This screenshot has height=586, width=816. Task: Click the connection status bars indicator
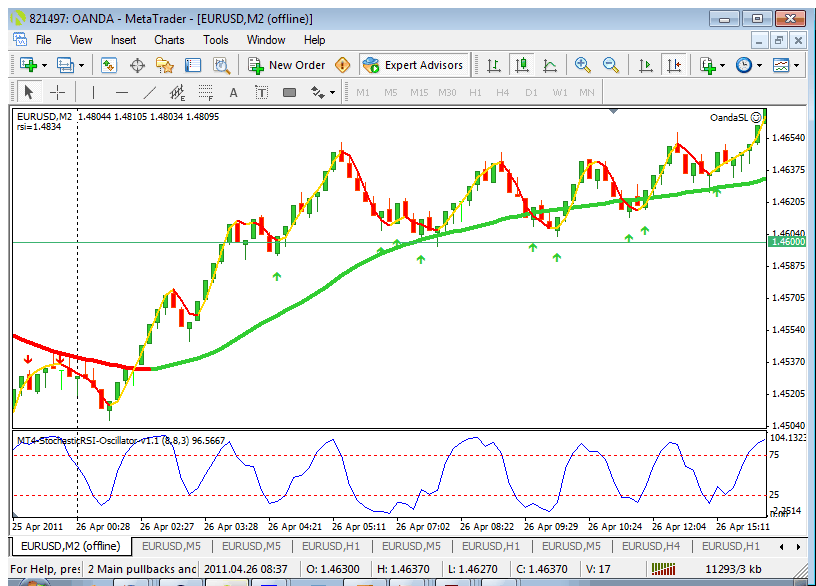click(664, 569)
